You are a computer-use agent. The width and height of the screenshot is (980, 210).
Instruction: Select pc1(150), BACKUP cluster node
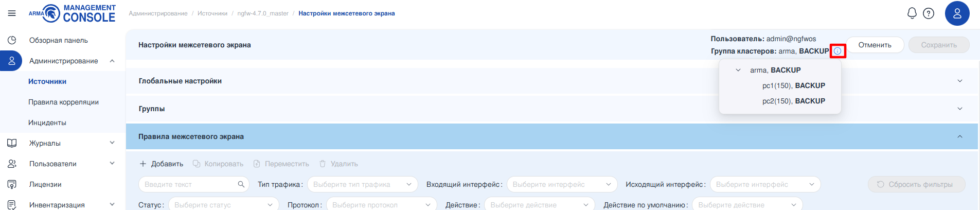coord(793,85)
